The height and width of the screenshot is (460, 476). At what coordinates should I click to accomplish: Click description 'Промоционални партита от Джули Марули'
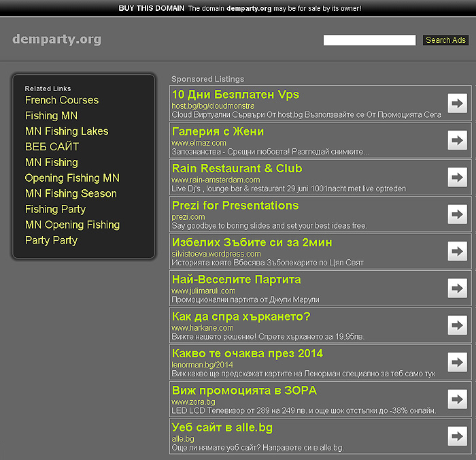pos(245,299)
